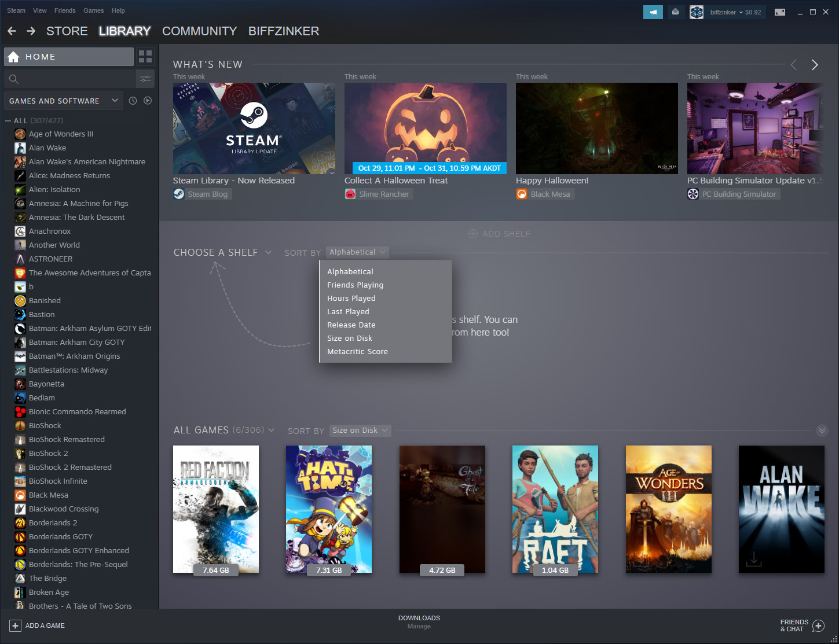Select BioShock Infinite in the game list
The image size is (839, 644).
pyautogui.click(x=58, y=481)
